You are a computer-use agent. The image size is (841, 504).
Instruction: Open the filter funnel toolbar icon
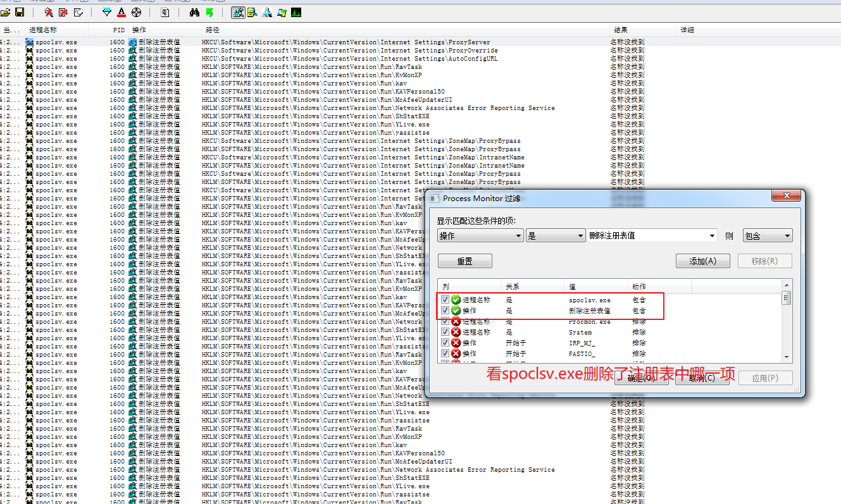coord(106,12)
